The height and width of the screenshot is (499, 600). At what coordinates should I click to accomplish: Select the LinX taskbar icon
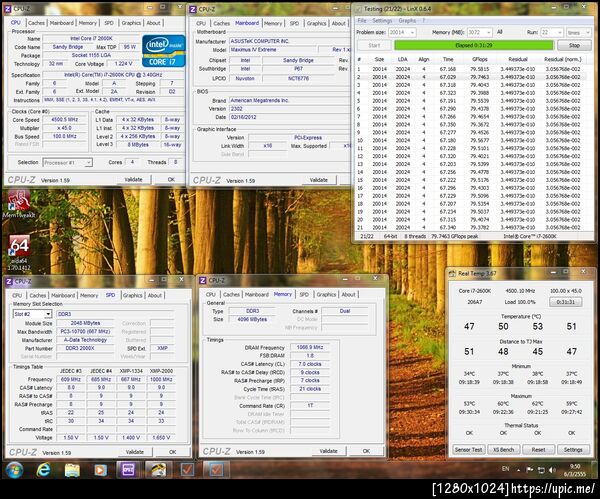(x=158, y=470)
